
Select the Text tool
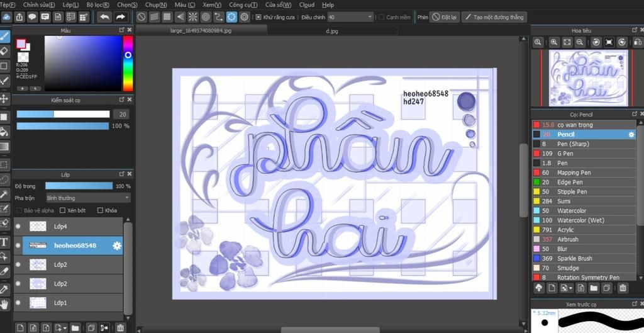coord(4,242)
